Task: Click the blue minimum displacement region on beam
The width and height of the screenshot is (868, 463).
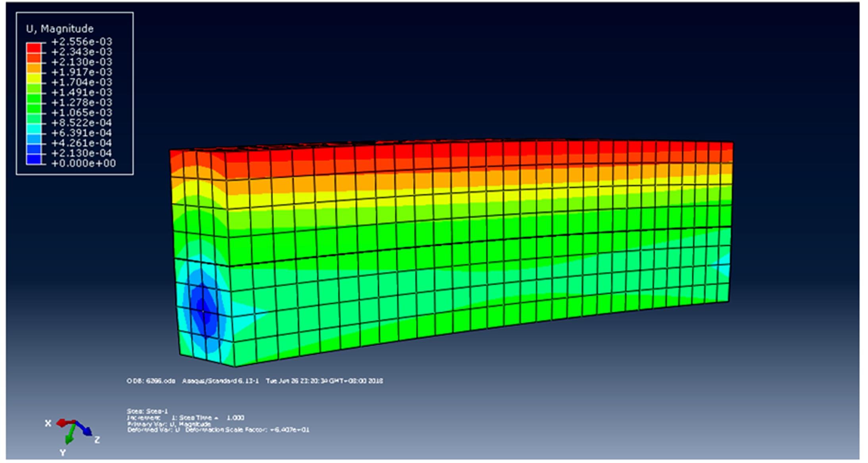Action: [203, 307]
